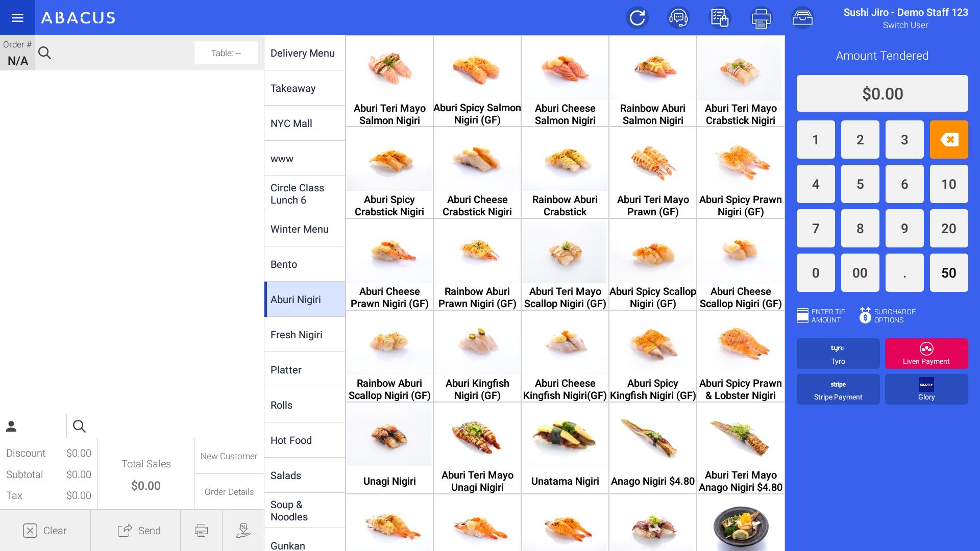Add Anago Nigiri $4.80

(653, 448)
